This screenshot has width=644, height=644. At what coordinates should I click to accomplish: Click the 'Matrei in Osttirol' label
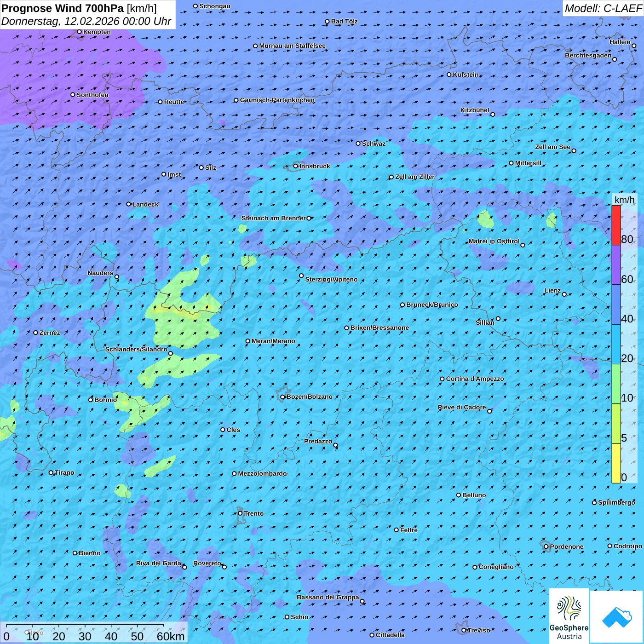[x=494, y=241]
